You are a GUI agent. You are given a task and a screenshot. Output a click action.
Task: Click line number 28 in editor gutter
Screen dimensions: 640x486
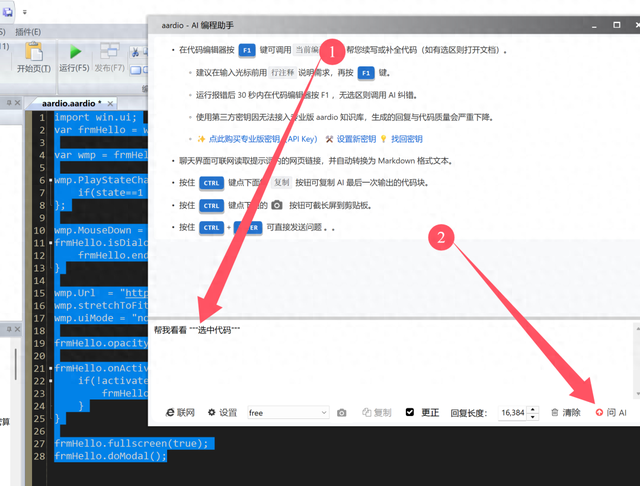point(39,456)
